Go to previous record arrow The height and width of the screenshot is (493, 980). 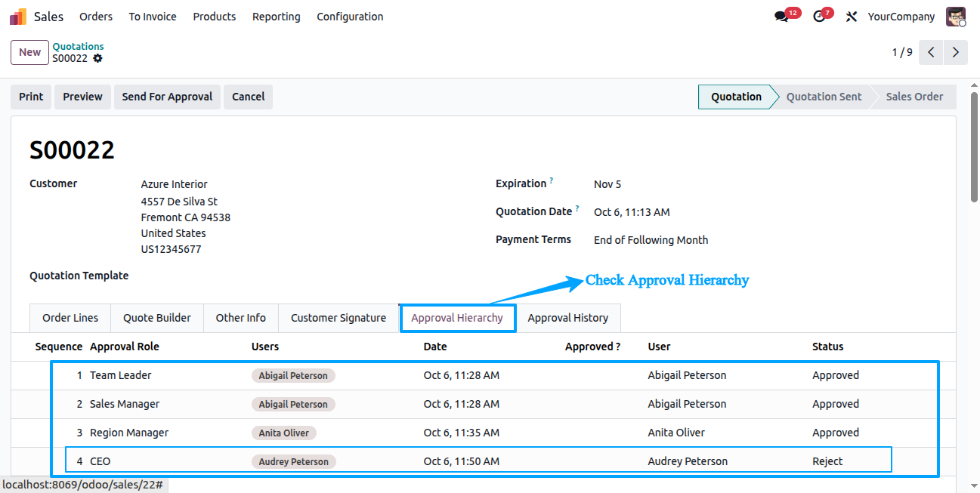pos(932,52)
